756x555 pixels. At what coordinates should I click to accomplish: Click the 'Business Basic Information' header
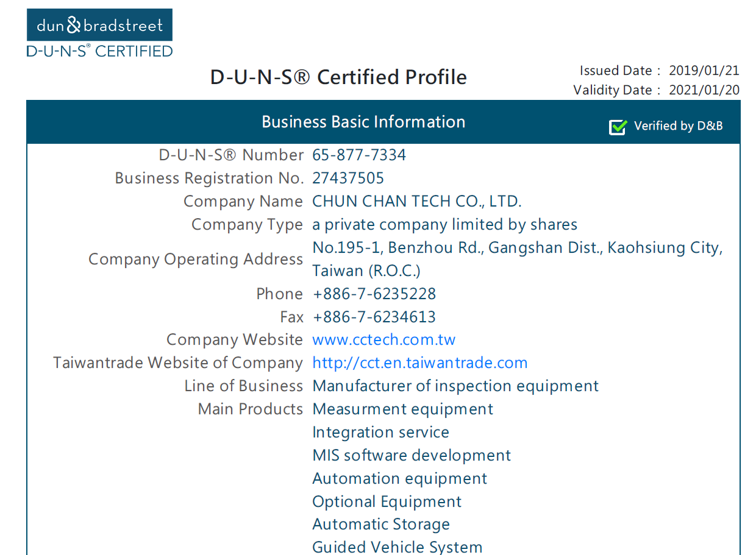coord(363,122)
